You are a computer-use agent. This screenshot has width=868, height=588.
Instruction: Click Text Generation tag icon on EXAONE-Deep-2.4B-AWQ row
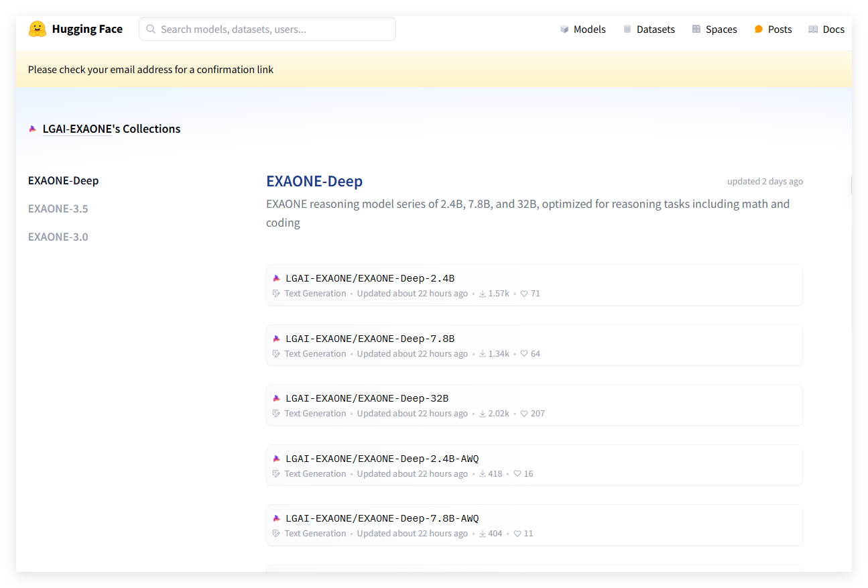(x=276, y=474)
